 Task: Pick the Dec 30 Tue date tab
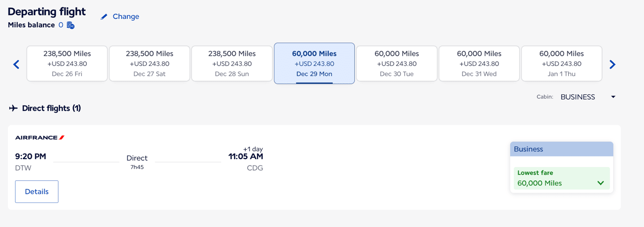[397, 63]
